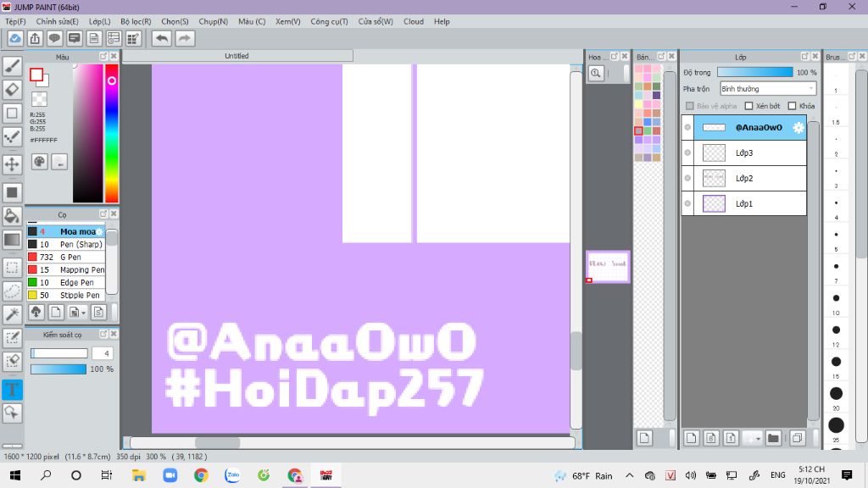
Task: Select the Fill rectangle tool
Action: pos(12,192)
